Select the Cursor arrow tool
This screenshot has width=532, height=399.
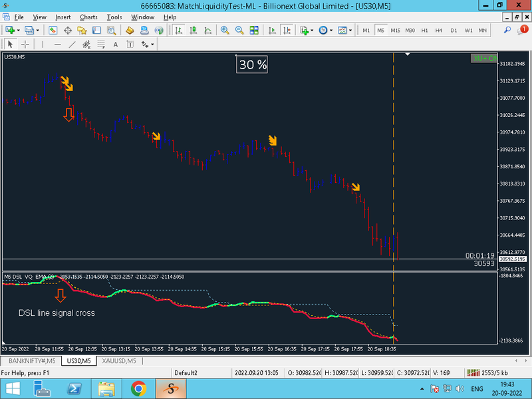(x=10, y=45)
